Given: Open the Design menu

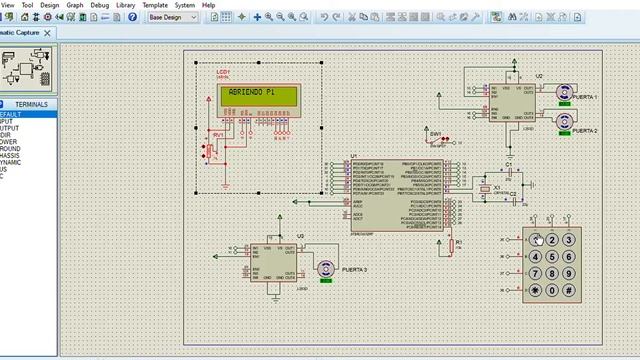Looking at the screenshot, I should pyautogui.click(x=50, y=5).
